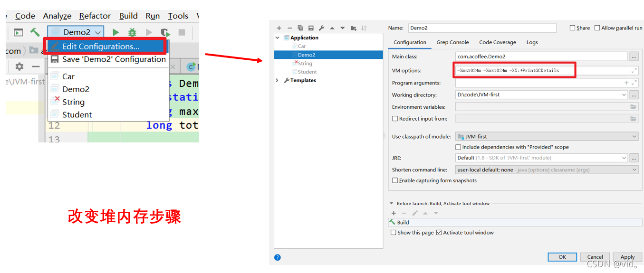Enable Allow parallel run checkbox

coord(597,28)
